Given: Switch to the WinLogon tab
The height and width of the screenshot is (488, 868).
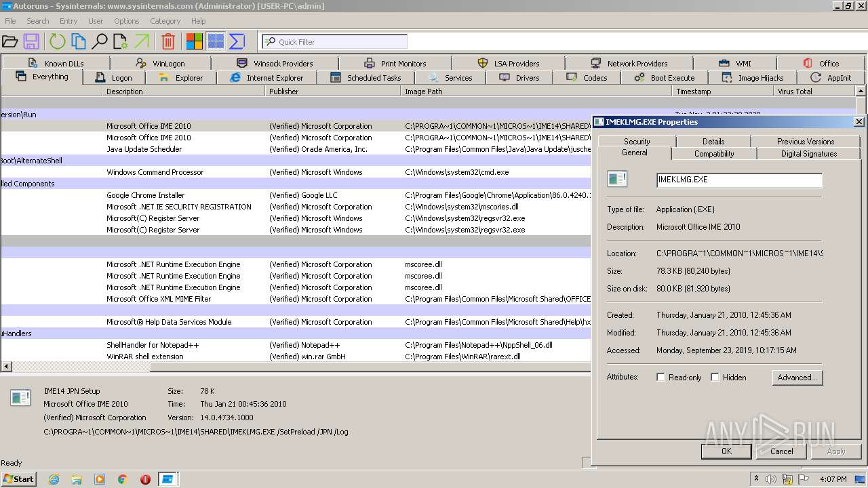Looking at the screenshot, I should (160, 63).
